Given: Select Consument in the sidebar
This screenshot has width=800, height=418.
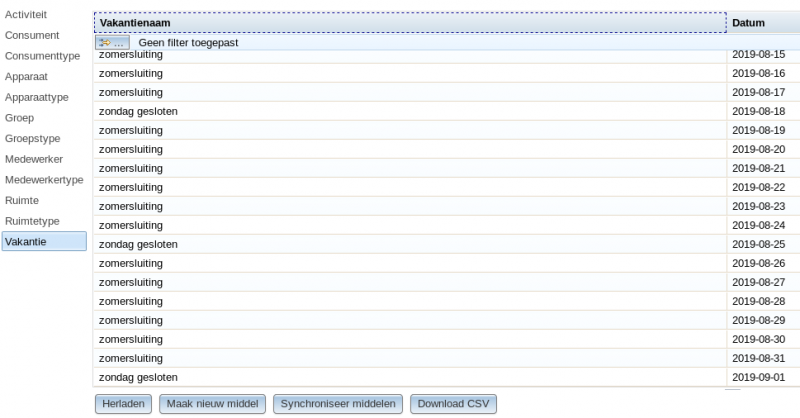Looking at the screenshot, I should [x=32, y=35].
